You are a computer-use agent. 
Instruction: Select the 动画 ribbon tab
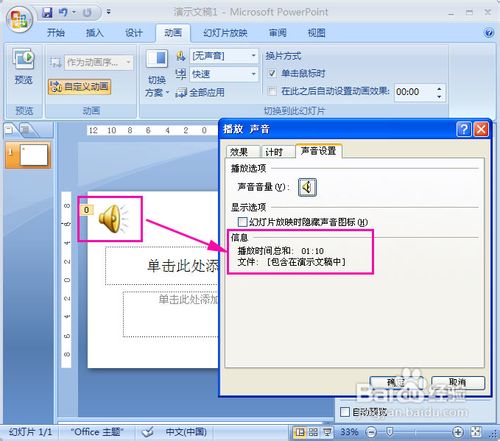[x=173, y=33]
